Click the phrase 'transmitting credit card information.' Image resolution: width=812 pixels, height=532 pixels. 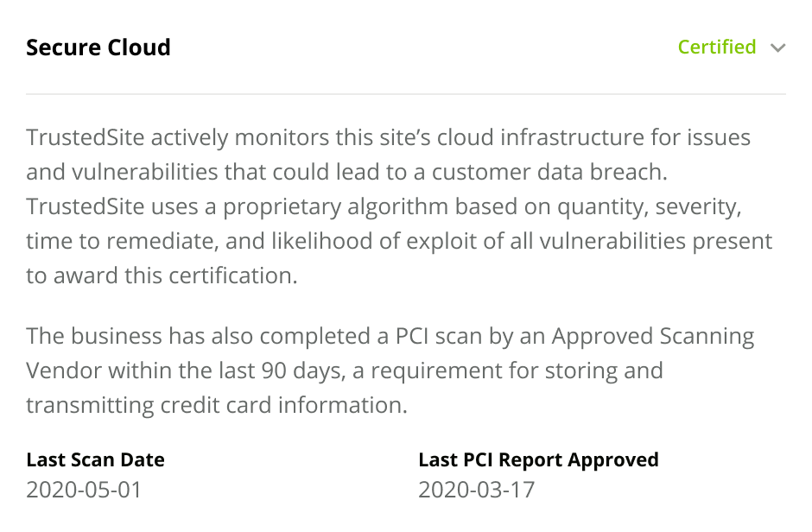point(217,406)
